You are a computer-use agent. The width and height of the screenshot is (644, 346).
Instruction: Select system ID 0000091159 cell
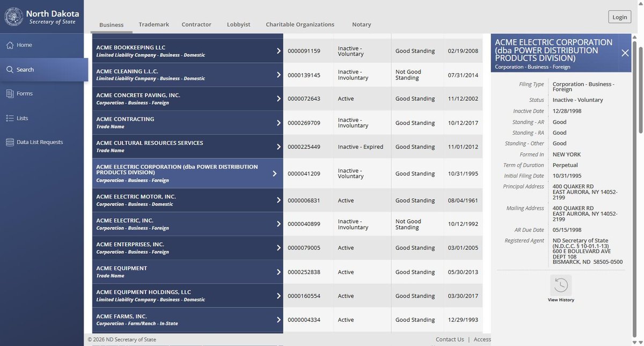pyautogui.click(x=304, y=51)
